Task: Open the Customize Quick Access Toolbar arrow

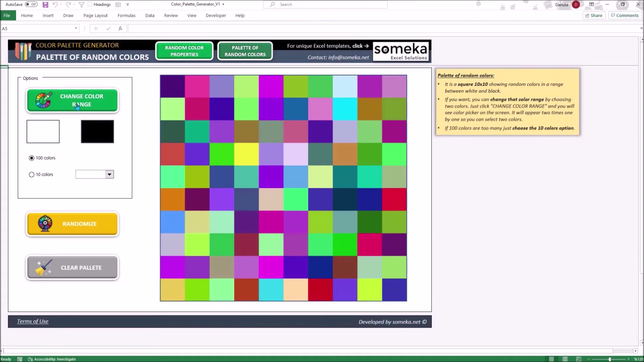Action: 127,5
